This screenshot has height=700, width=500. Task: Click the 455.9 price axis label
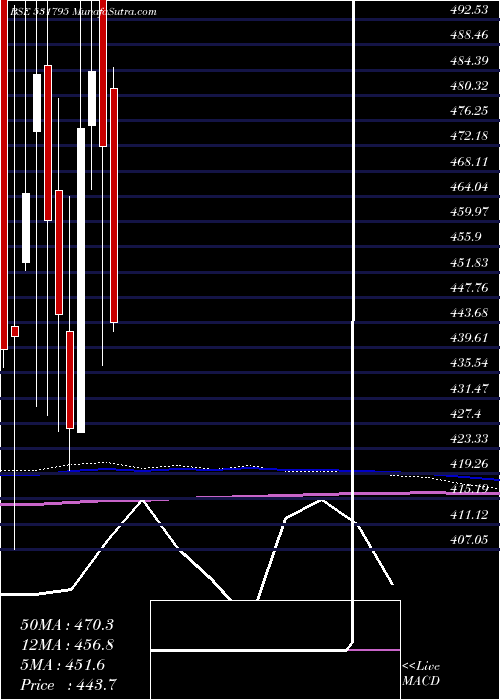pyautogui.click(x=467, y=237)
